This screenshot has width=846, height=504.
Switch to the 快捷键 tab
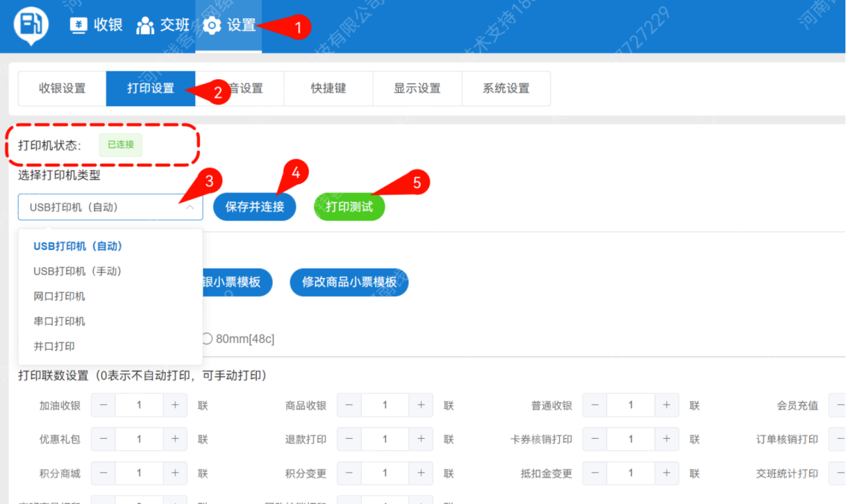[329, 88]
